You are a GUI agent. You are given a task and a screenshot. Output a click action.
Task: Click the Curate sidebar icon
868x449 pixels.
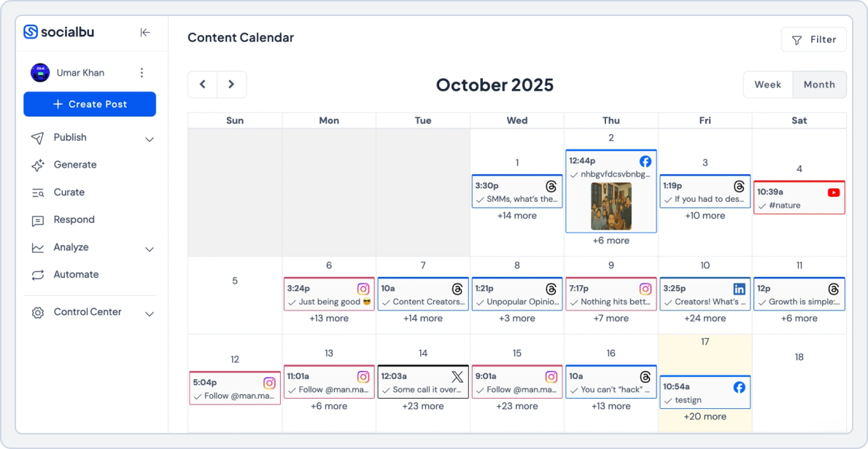click(x=38, y=192)
